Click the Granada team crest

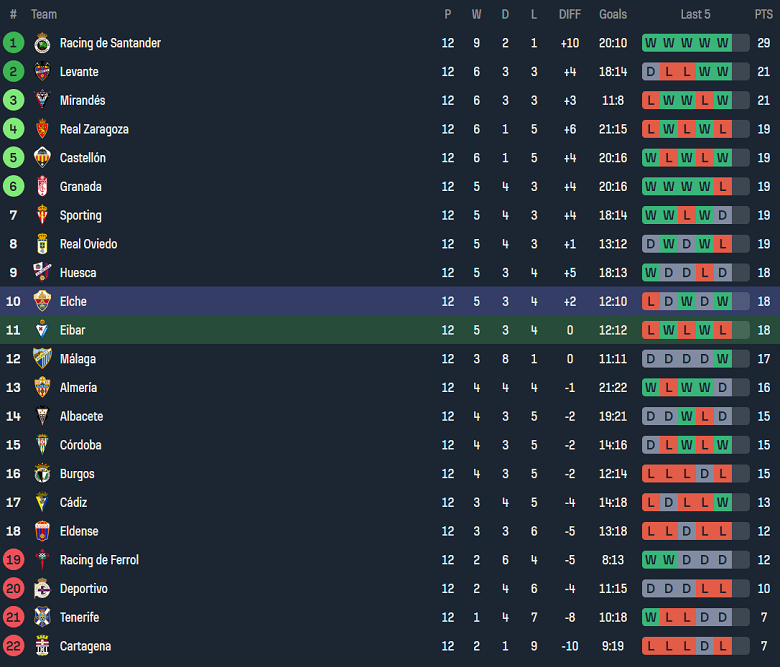coord(42,187)
